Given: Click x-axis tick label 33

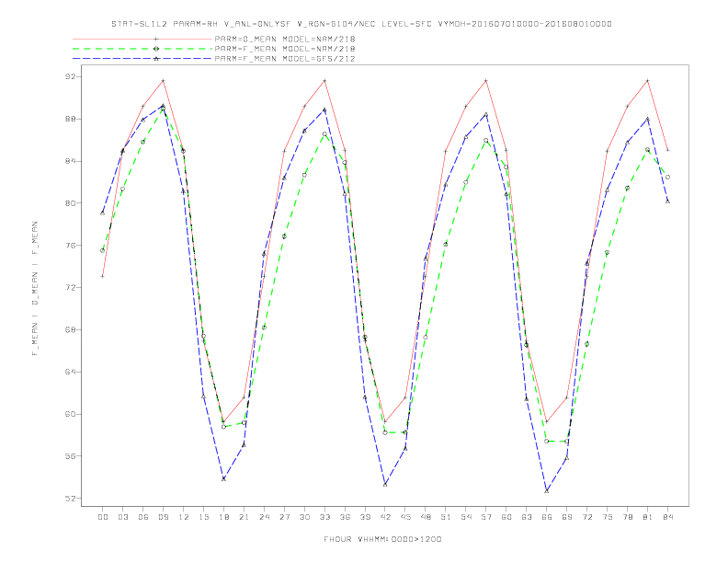Looking at the screenshot, I should tap(324, 517).
